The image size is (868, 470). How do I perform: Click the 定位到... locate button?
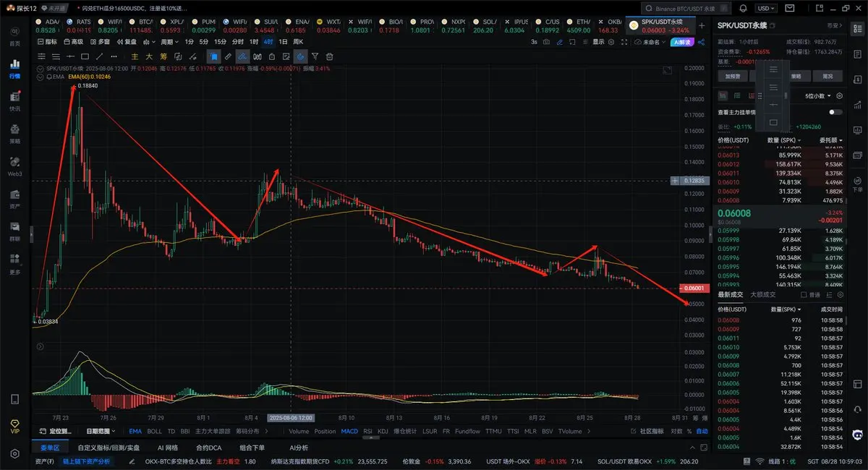[55, 431]
